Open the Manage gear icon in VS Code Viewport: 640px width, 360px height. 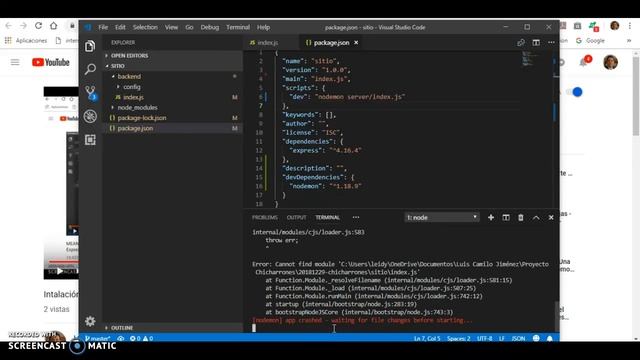pyautogui.click(x=90, y=321)
